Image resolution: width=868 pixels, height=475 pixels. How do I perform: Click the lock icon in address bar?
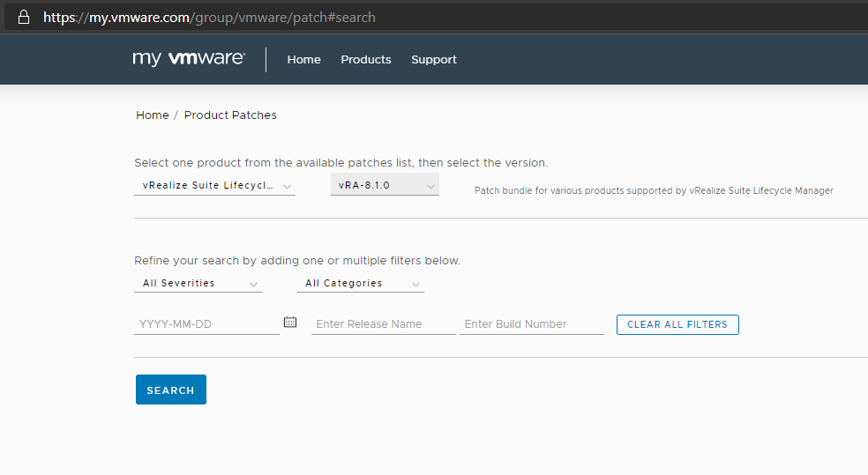point(23,17)
